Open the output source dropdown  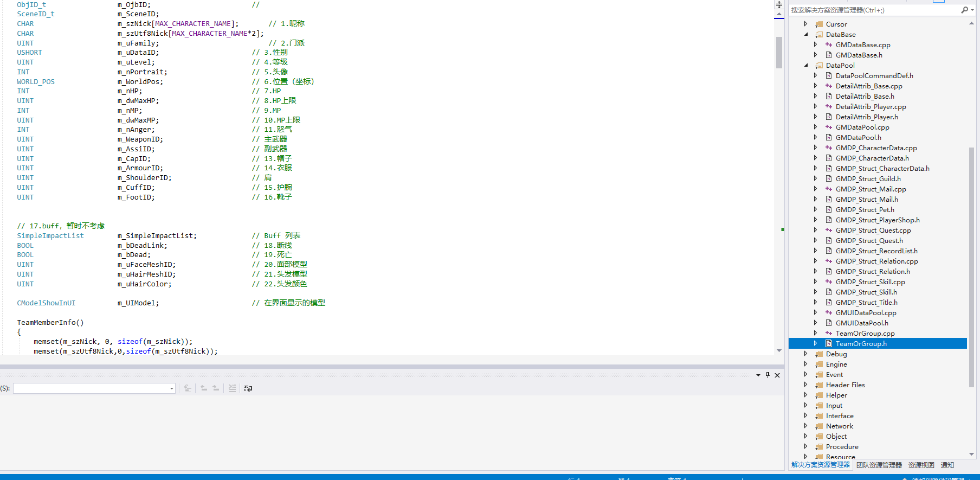pos(172,388)
